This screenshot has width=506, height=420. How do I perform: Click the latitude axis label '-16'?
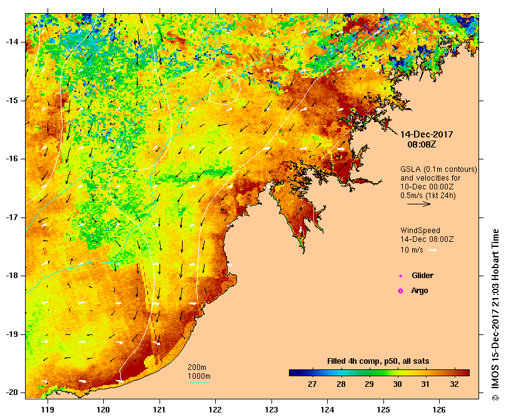click(12, 159)
